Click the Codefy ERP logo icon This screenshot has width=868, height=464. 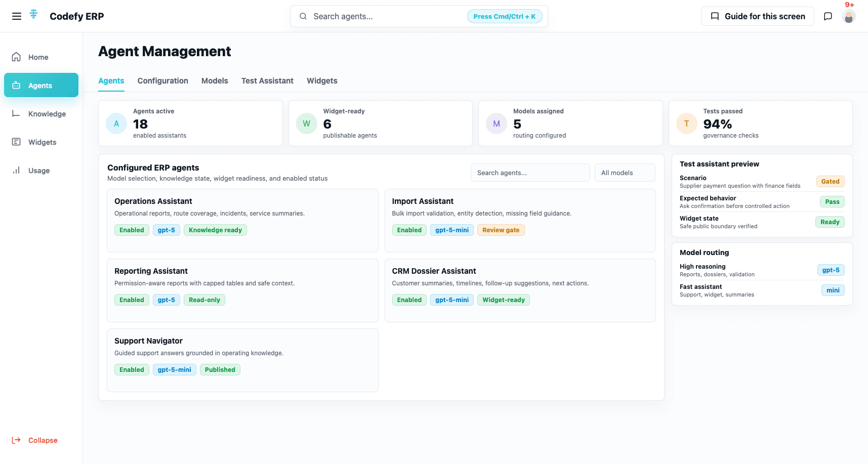[34, 14]
